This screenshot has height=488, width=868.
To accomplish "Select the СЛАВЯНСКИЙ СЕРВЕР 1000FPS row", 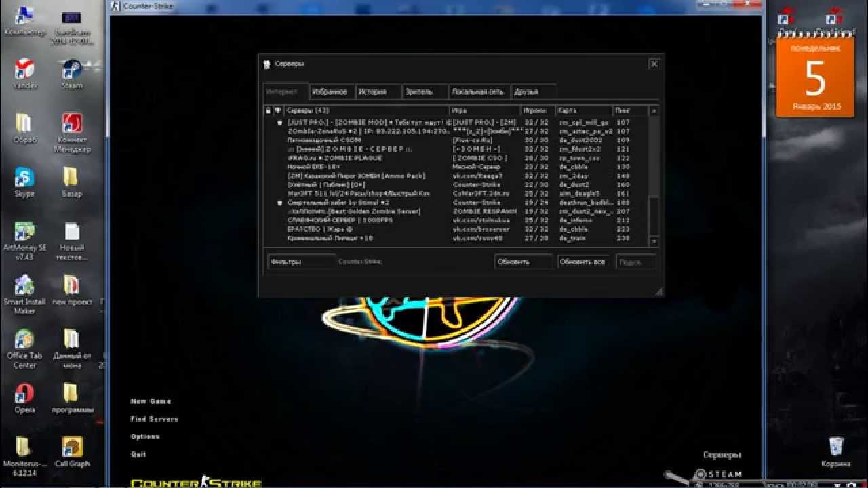I will tap(456, 220).
